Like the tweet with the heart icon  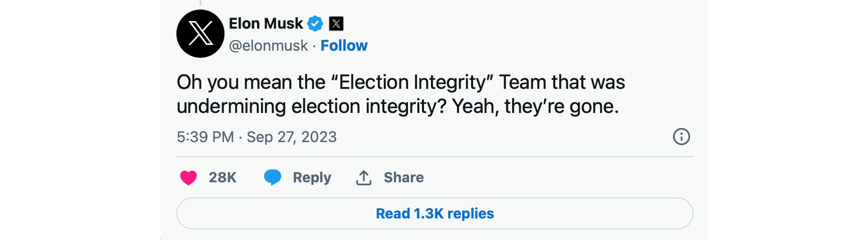coord(188,177)
